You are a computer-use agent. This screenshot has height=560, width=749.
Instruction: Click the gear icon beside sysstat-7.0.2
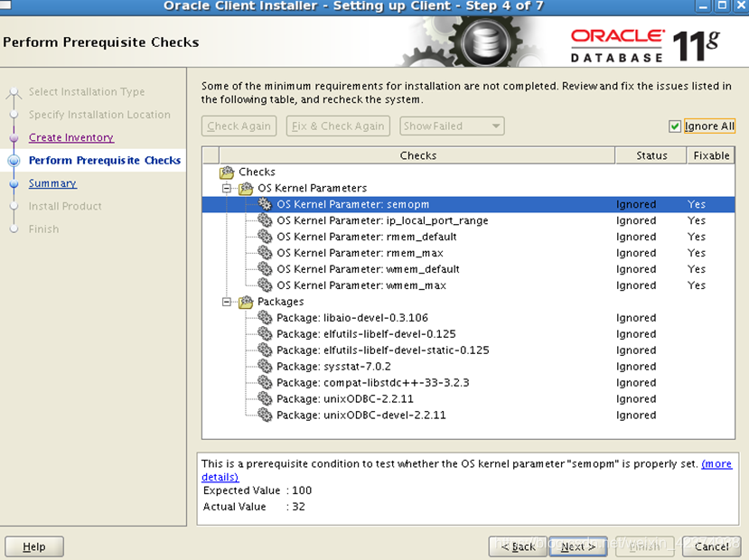(x=265, y=366)
